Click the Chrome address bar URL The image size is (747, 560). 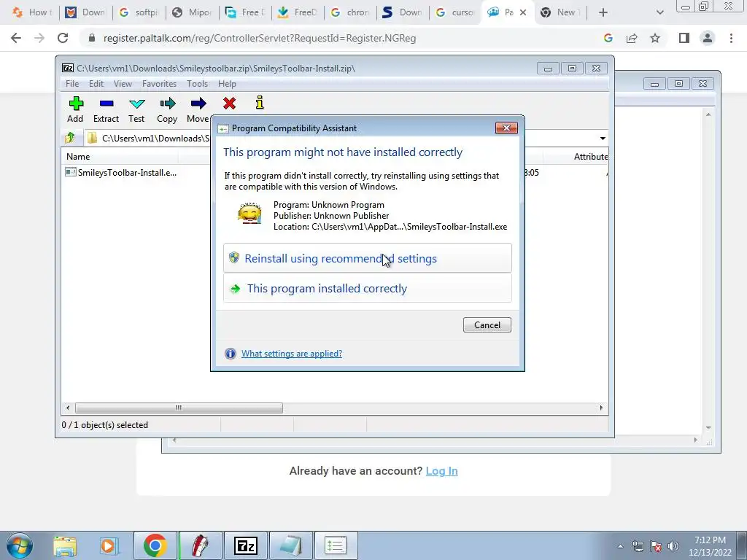coord(260,38)
